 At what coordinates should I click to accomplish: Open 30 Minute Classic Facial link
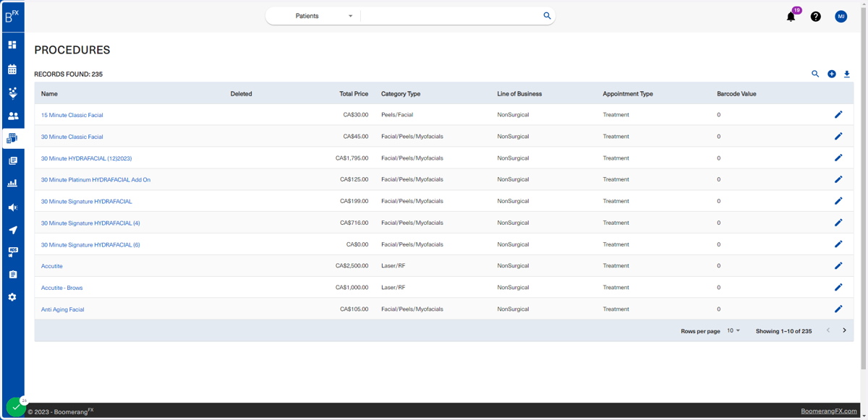[72, 137]
